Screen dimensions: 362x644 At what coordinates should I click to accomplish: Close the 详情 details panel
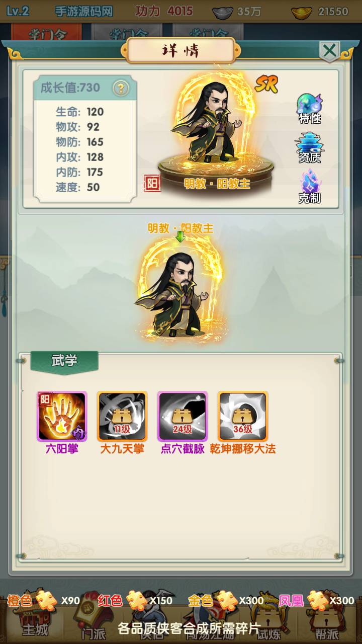tap(330, 51)
